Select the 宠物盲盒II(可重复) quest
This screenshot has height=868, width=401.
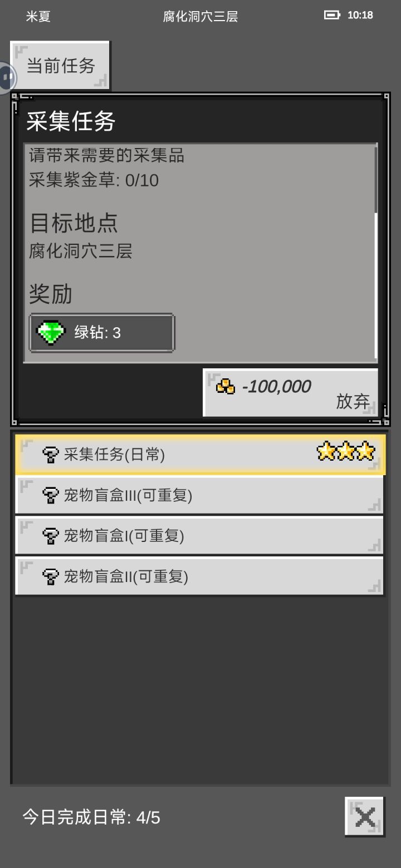200,576
